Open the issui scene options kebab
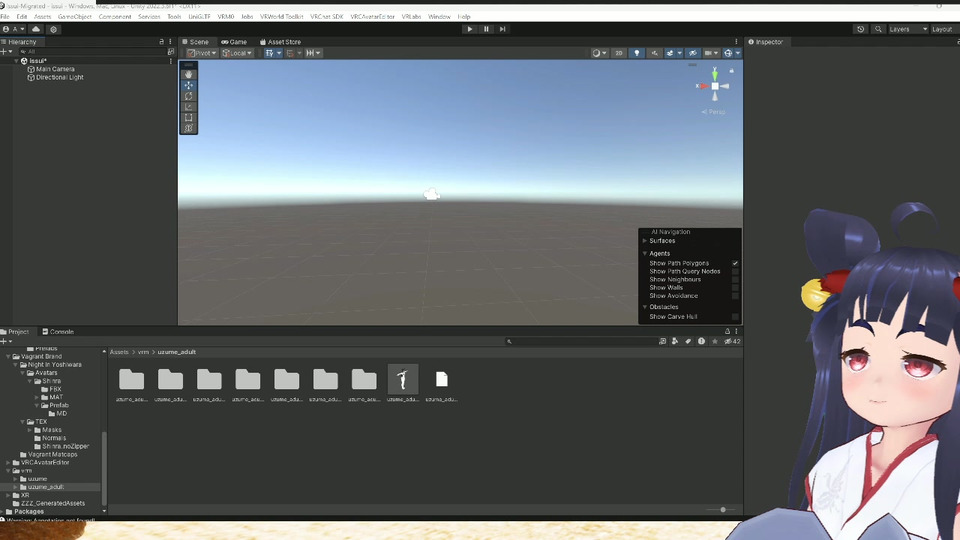Viewport: 960px width, 540px height. point(171,61)
